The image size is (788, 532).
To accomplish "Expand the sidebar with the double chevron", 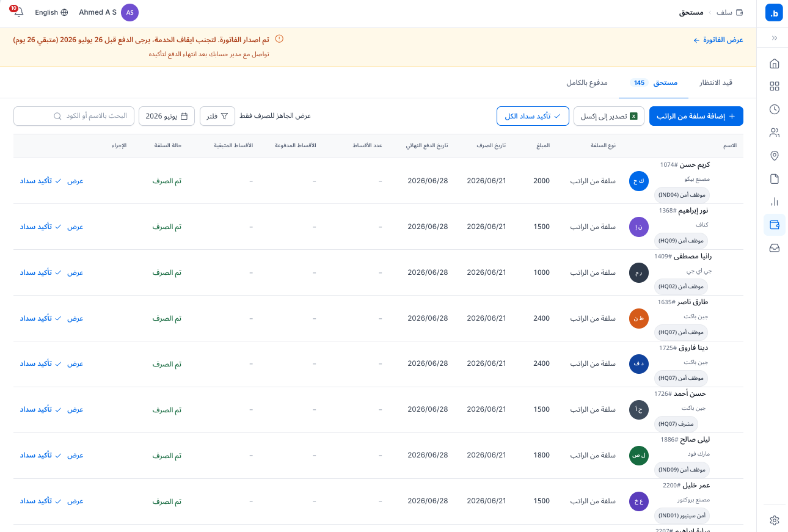I will 775,38.
